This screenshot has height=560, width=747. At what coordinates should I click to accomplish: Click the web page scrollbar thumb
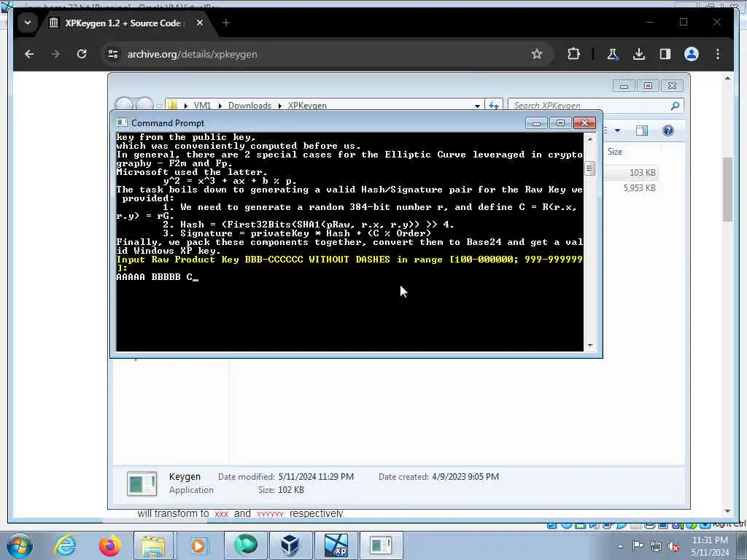(x=727, y=189)
